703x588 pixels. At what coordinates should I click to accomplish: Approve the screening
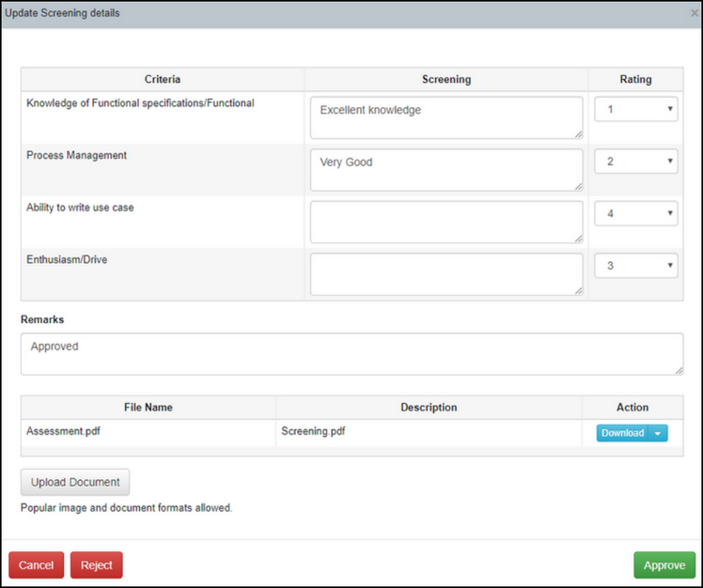tap(664, 565)
